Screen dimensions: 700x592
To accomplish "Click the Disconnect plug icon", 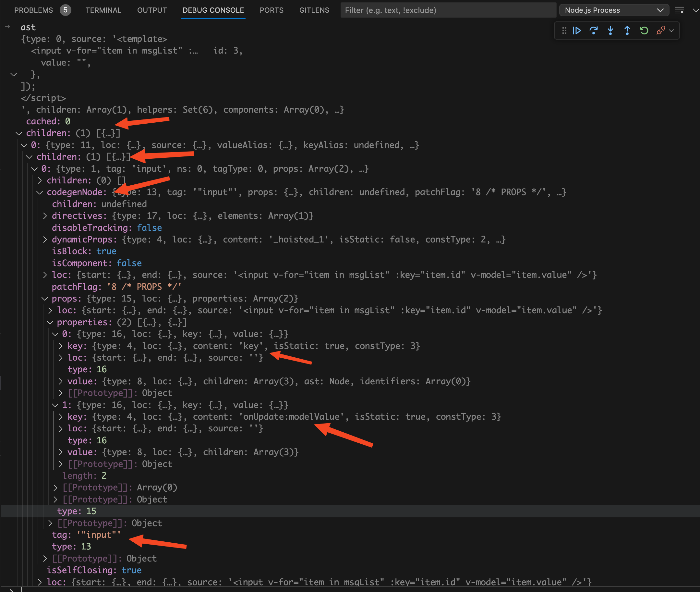I will [x=661, y=31].
